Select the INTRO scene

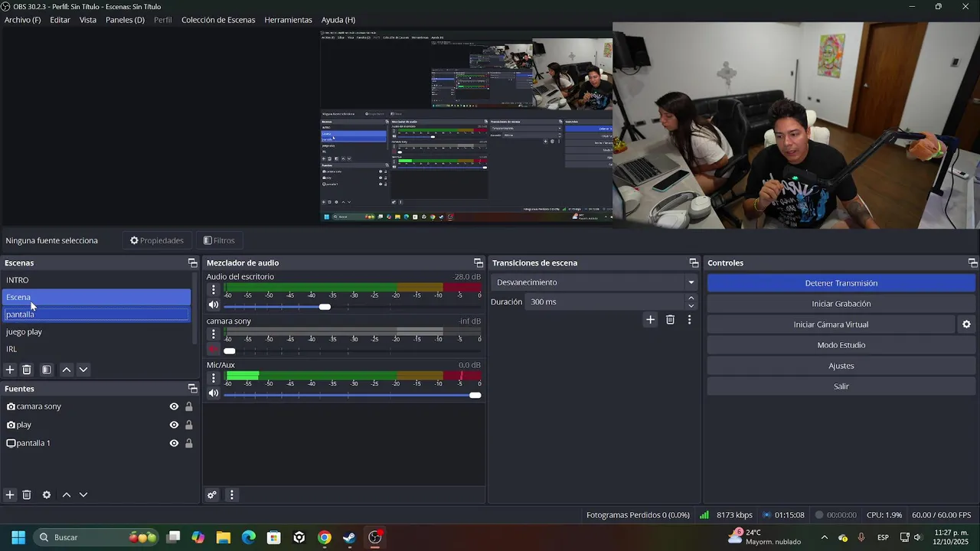(97, 280)
